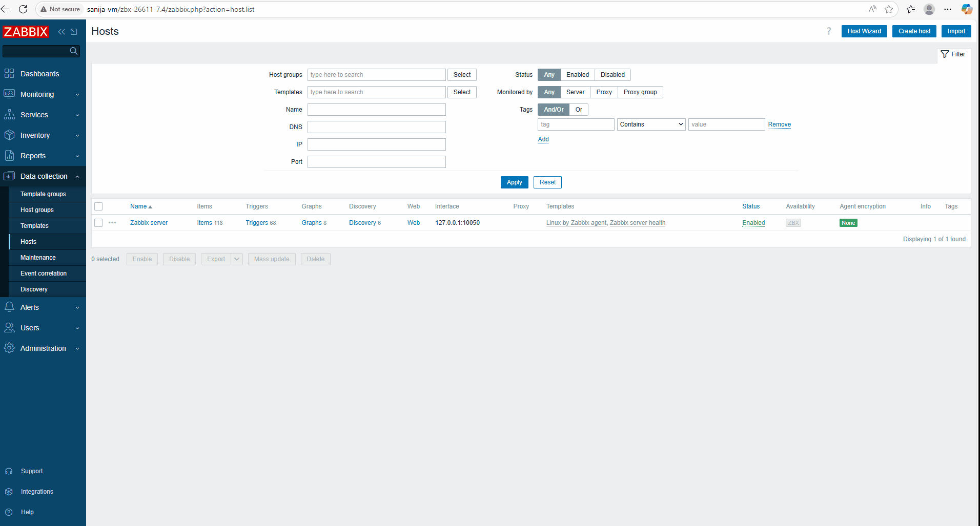Open the three-dots menu for Zabbix server

click(x=112, y=223)
